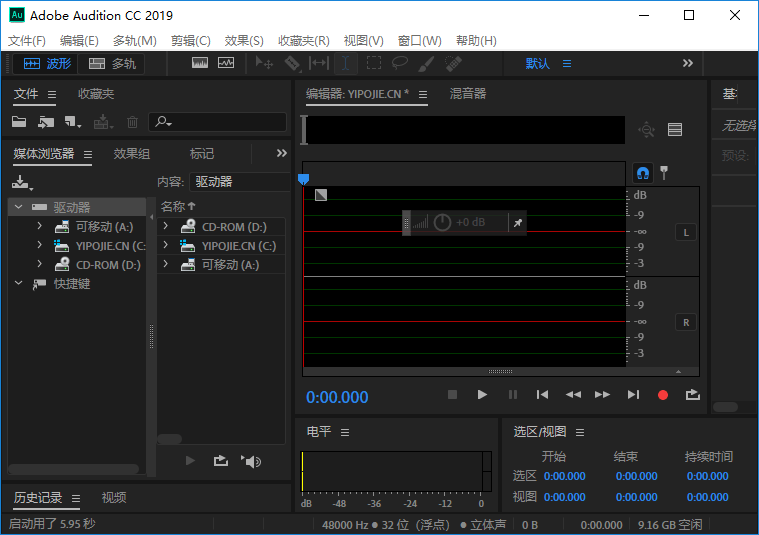Viewport: 759px width, 535px height.
Task: Open file folder icon in Files panel
Action: (19, 122)
